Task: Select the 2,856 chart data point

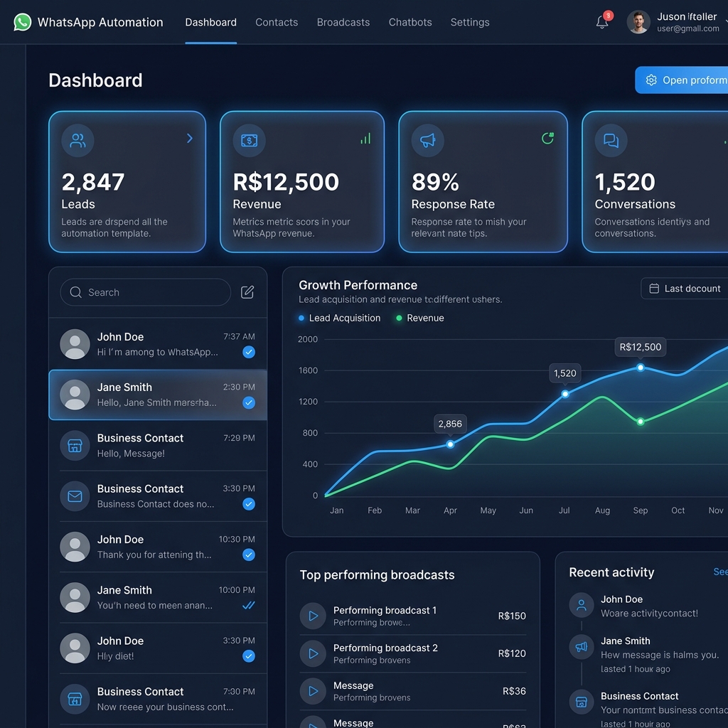Action: pyautogui.click(x=450, y=444)
